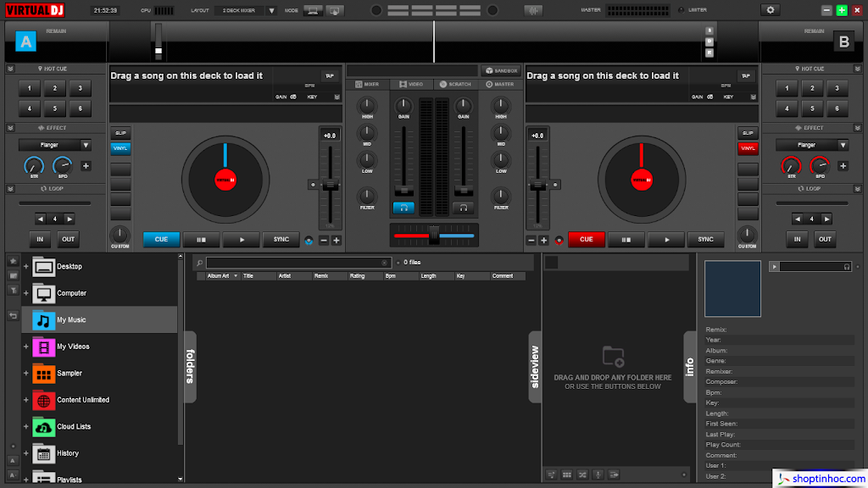
Task: Click the shuffle icon under sideview
Action: pos(582,474)
